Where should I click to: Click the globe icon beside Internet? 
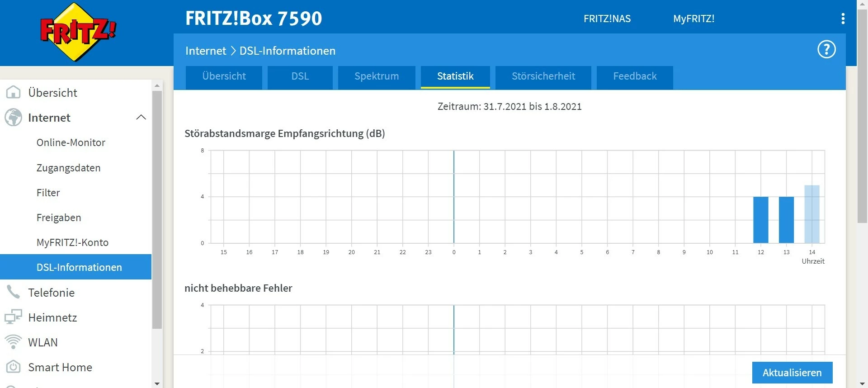tap(13, 118)
